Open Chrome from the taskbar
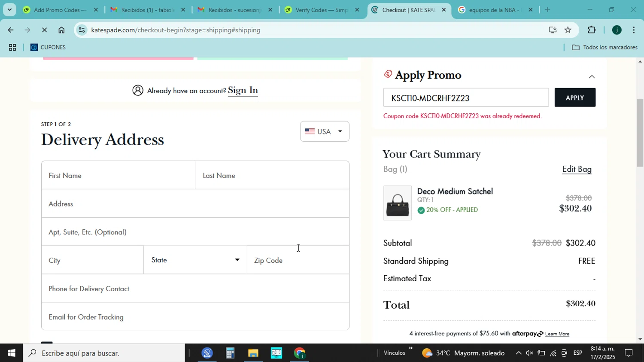This screenshot has width=644, height=362. tap(299, 353)
